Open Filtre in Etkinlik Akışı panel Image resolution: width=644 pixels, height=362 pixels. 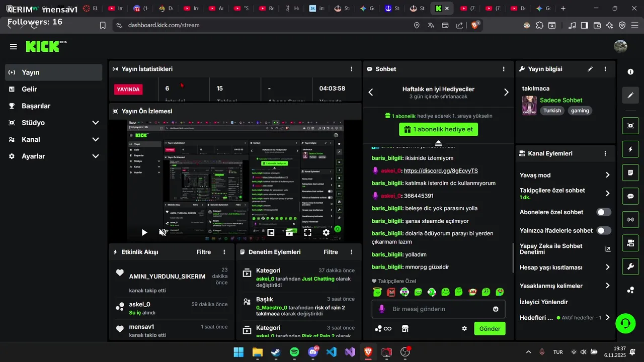[204, 252]
